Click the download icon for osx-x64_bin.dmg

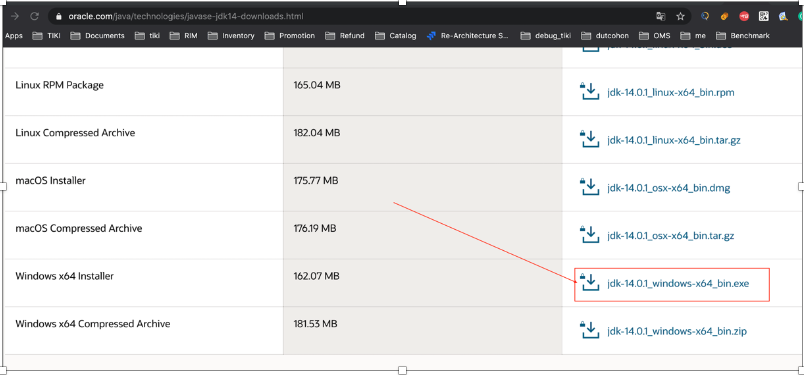(x=589, y=187)
